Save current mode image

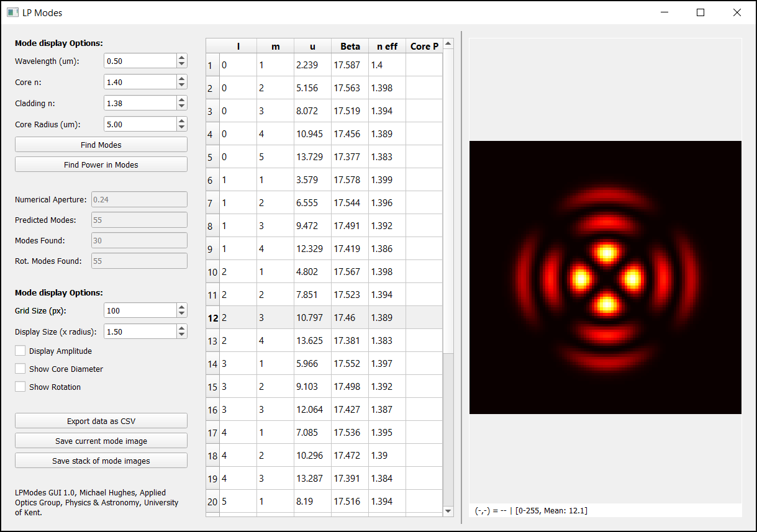(x=101, y=440)
